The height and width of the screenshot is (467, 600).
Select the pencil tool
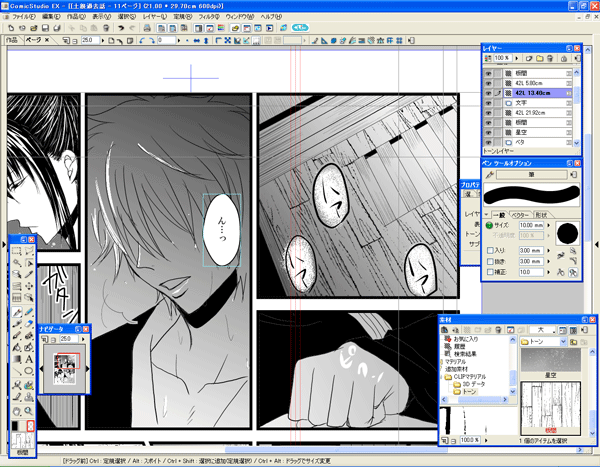[29, 312]
